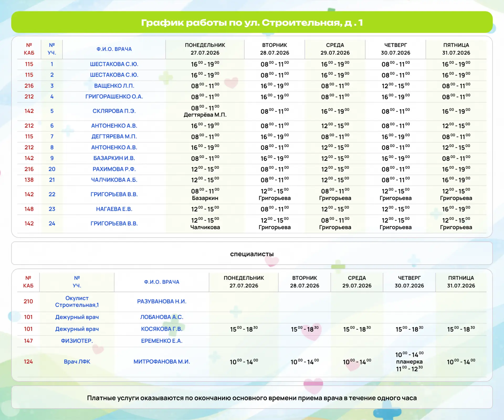Click the Monday cell labeled "Базаркин" in district 22
Image resolution: width=504 pixels, height=420 pixels.
(x=205, y=194)
